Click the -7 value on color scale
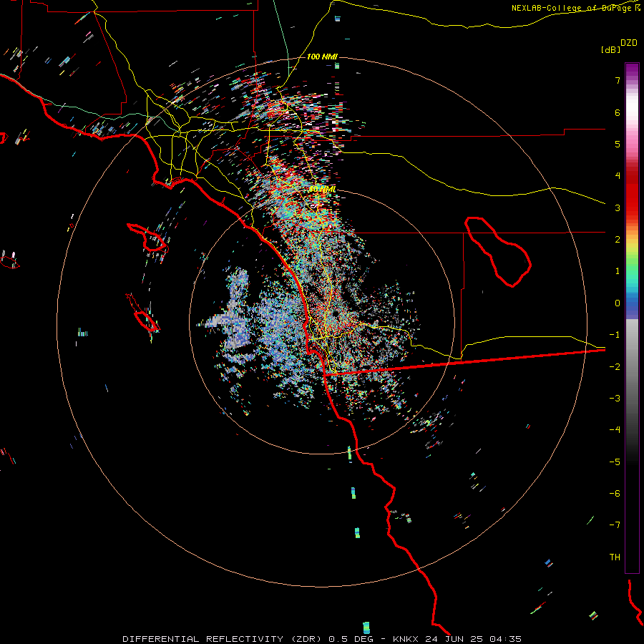644x644 pixels. click(x=615, y=525)
